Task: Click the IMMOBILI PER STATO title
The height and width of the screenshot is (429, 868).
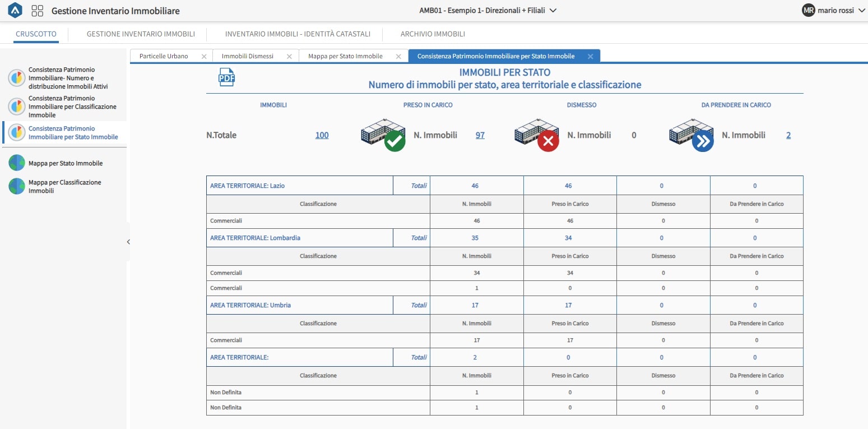Action: (504, 72)
